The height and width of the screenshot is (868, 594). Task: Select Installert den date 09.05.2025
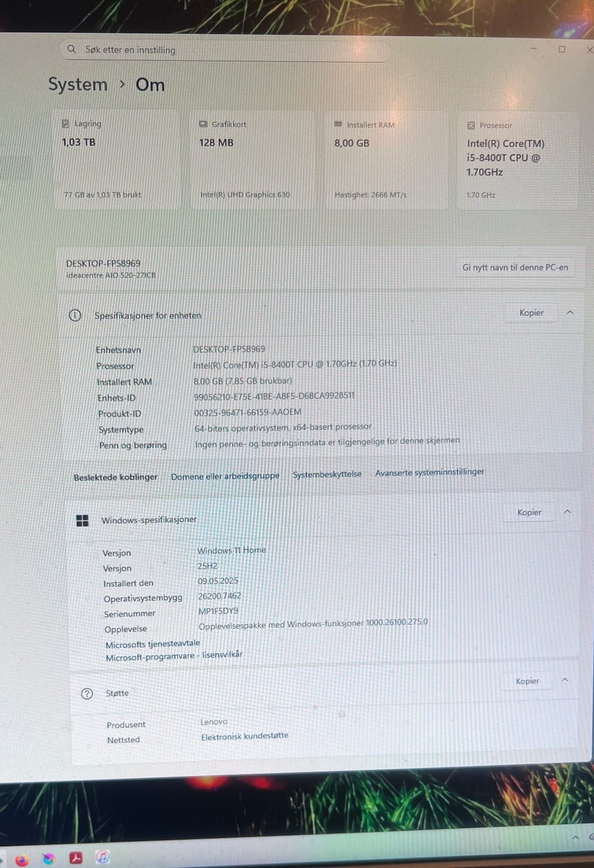point(218,581)
